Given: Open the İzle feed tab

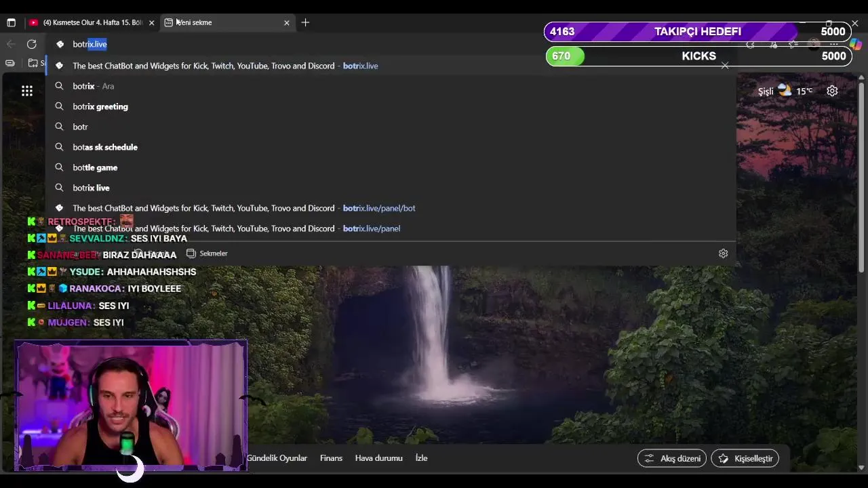Looking at the screenshot, I should [421, 458].
